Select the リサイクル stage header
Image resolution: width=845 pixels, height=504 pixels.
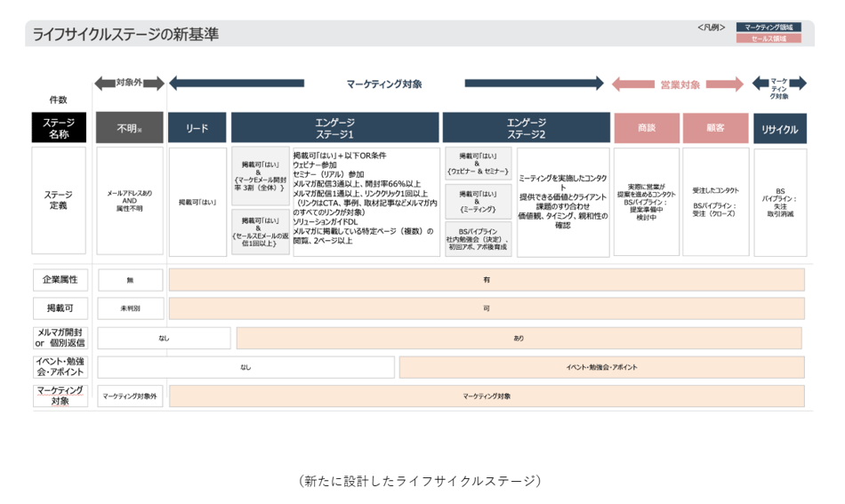[x=780, y=128]
